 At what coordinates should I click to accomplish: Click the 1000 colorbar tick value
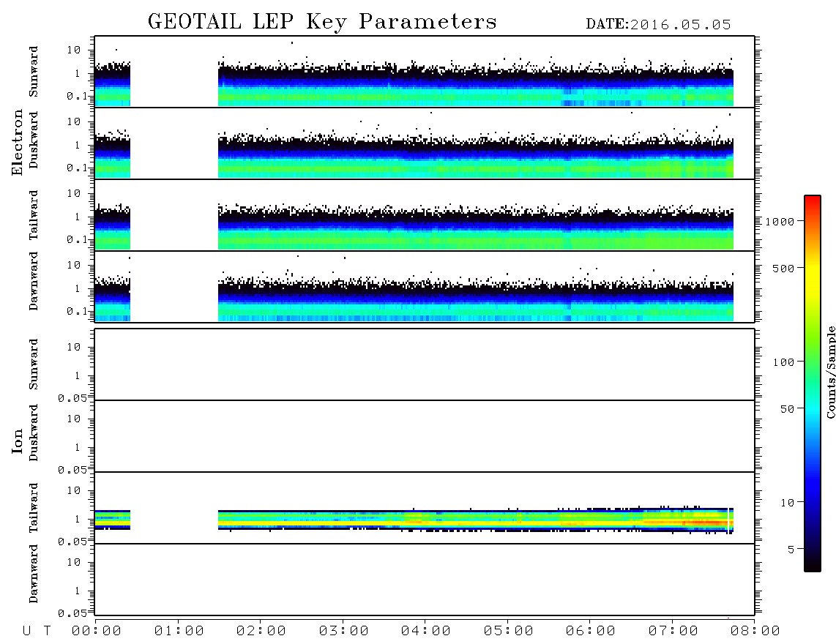point(780,221)
